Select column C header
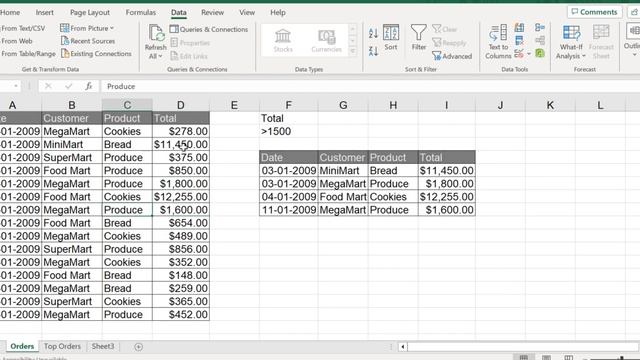The width and height of the screenshot is (640, 360). (127, 105)
